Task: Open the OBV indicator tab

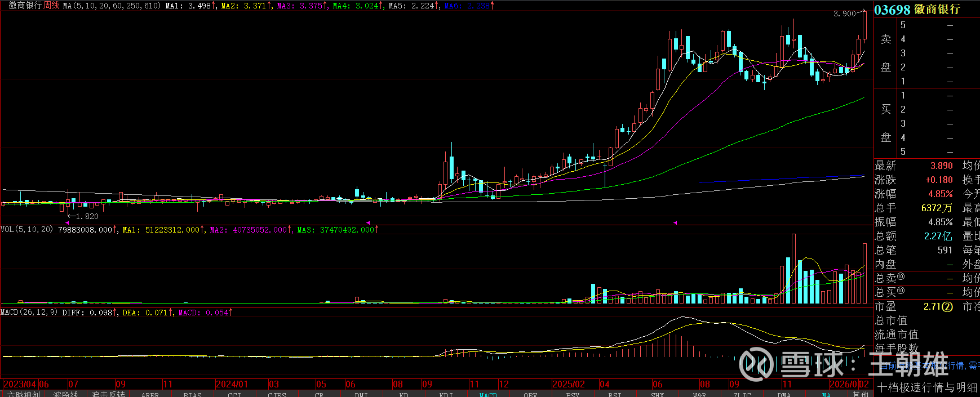Action: (530, 394)
